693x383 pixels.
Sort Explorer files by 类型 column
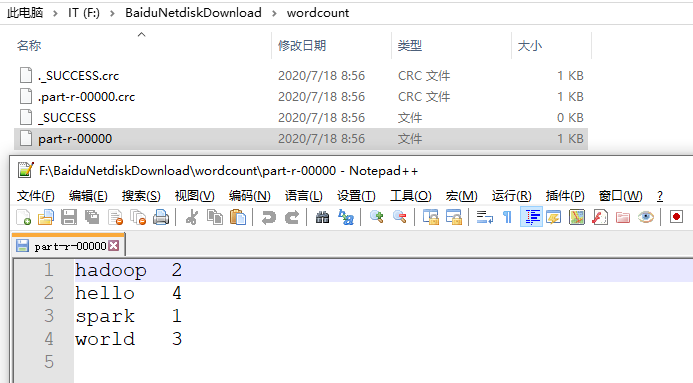pyautogui.click(x=410, y=46)
